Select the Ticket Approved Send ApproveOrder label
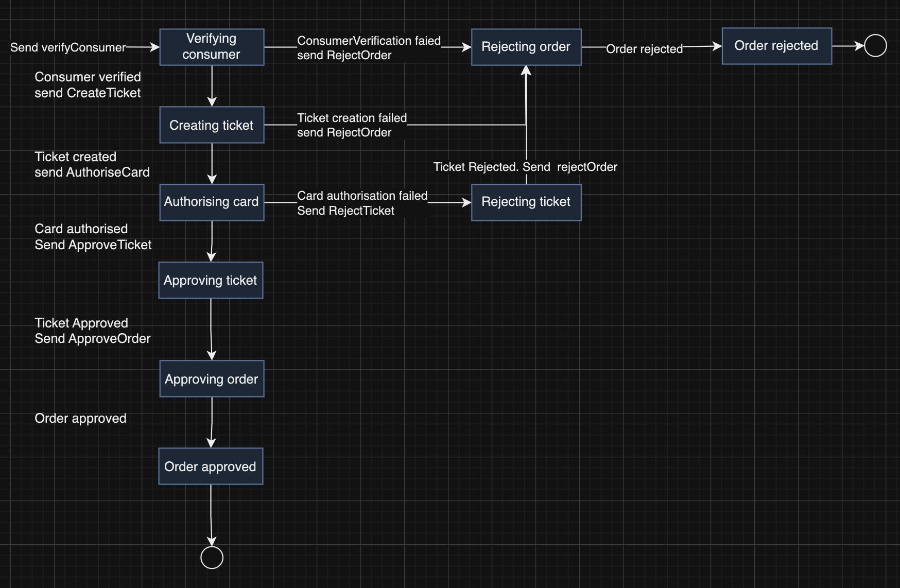The height and width of the screenshot is (588, 900). 92,331
